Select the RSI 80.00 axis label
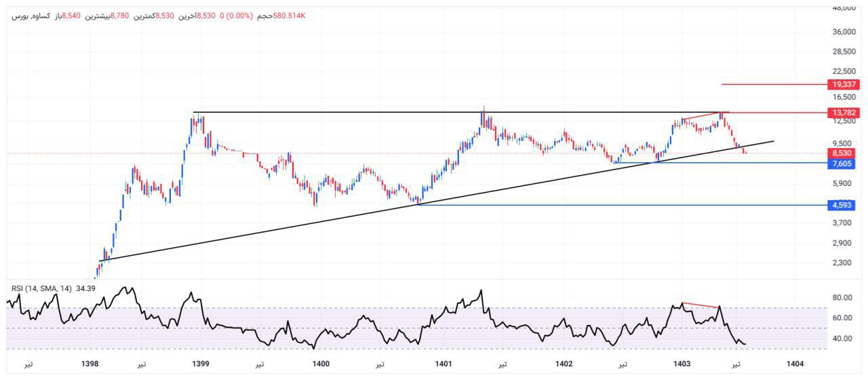This screenshot has height=380, width=868. tap(843, 298)
